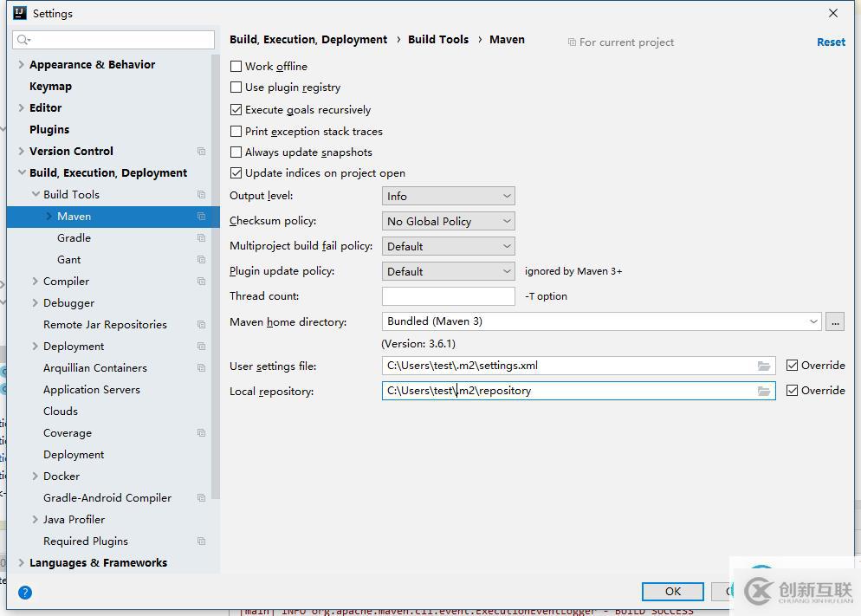Focus the settings search field
The height and width of the screenshot is (616, 861).
click(113, 40)
